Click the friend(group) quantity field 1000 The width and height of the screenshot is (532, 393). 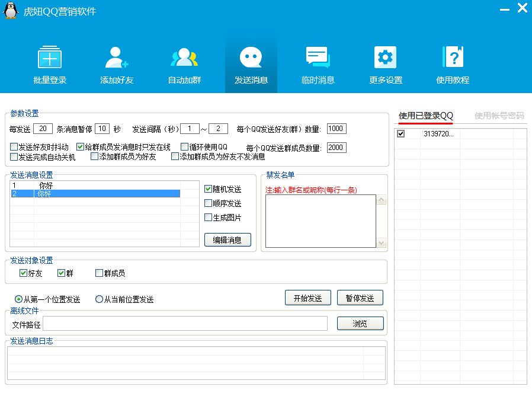336,129
